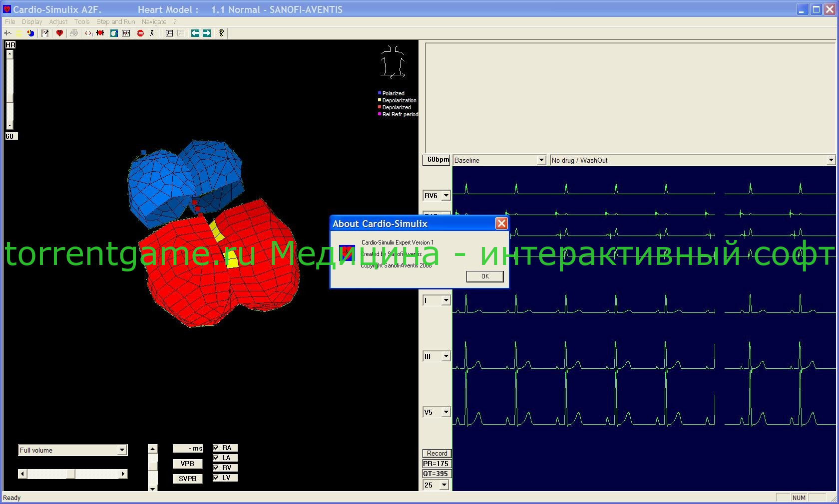The width and height of the screenshot is (839, 504).
Task: Click the green left arrow navigate icon
Action: coord(195,33)
